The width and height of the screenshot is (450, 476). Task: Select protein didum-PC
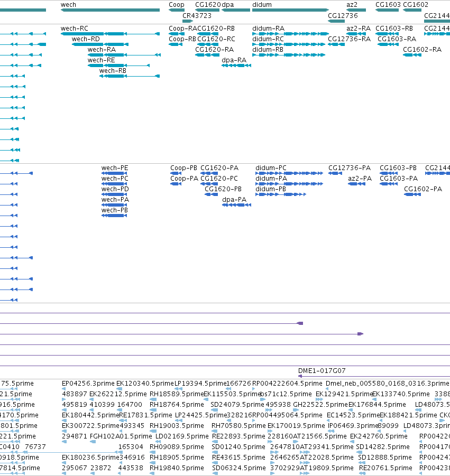271,168
